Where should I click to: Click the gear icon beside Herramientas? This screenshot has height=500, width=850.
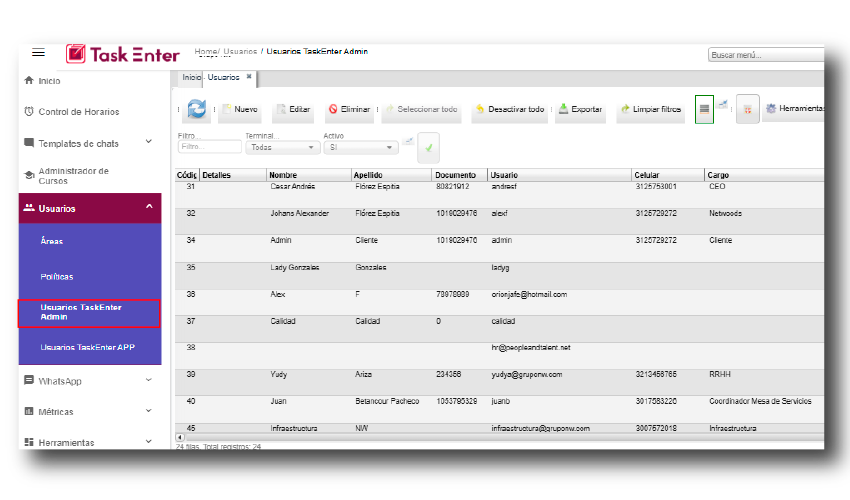[x=770, y=109]
